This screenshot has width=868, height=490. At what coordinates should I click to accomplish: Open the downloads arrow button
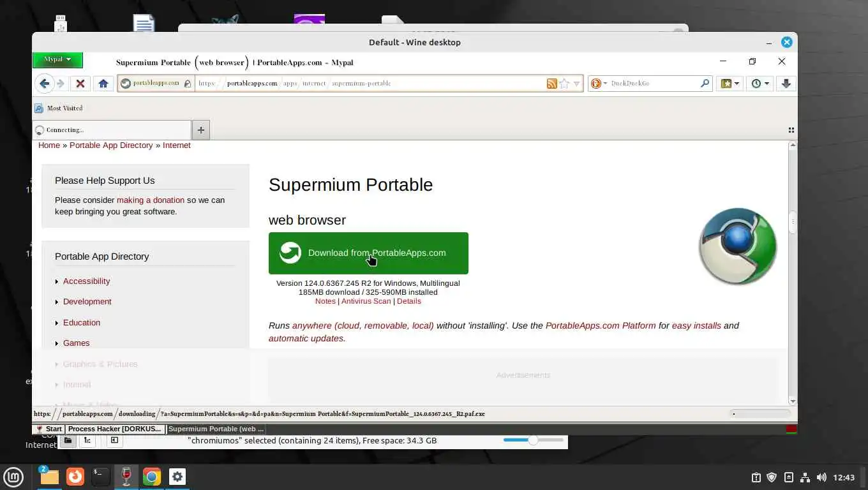click(786, 84)
